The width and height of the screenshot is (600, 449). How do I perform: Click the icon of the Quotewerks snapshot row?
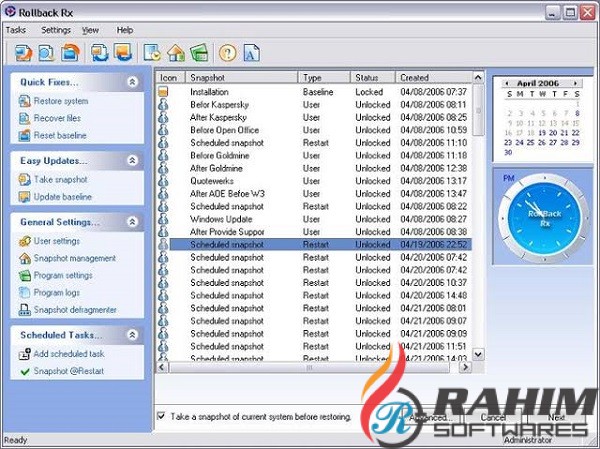click(x=163, y=181)
